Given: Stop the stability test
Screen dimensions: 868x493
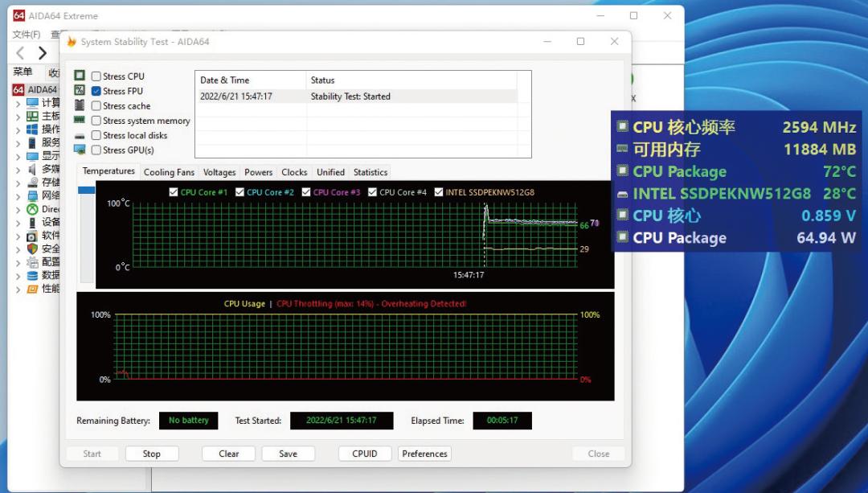Looking at the screenshot, I should [x=152, y=454].
